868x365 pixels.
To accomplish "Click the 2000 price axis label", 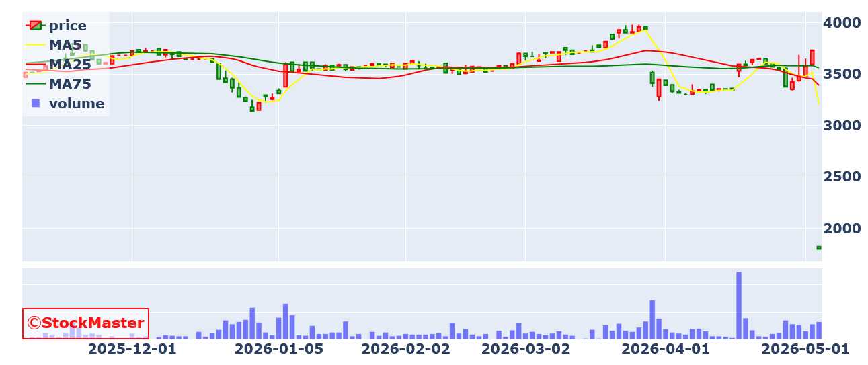I will tap(844, 229).
